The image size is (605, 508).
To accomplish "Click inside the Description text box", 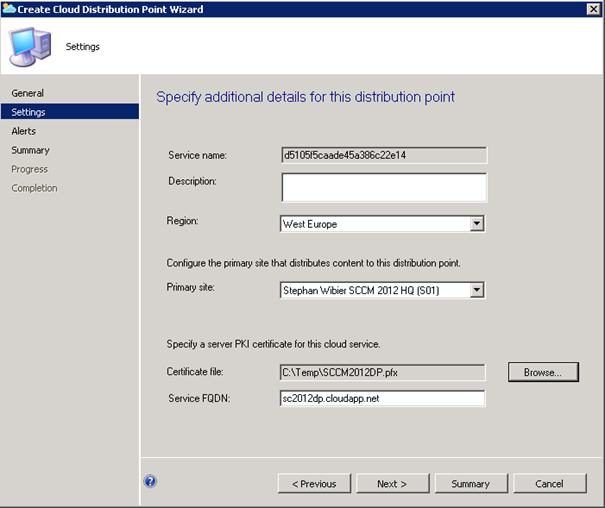I will (x=383, y=188).
